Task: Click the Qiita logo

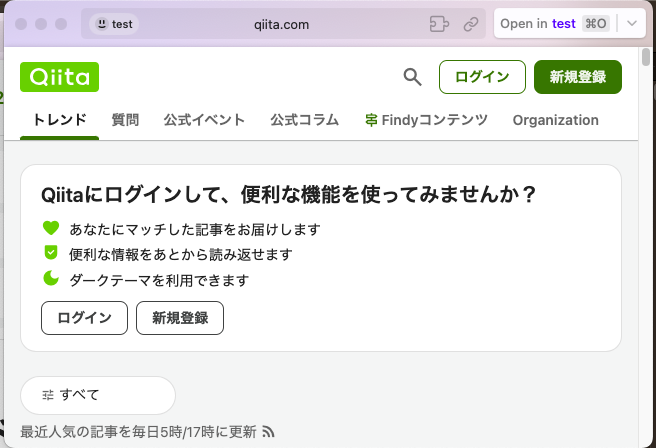Action: [59, 77]
